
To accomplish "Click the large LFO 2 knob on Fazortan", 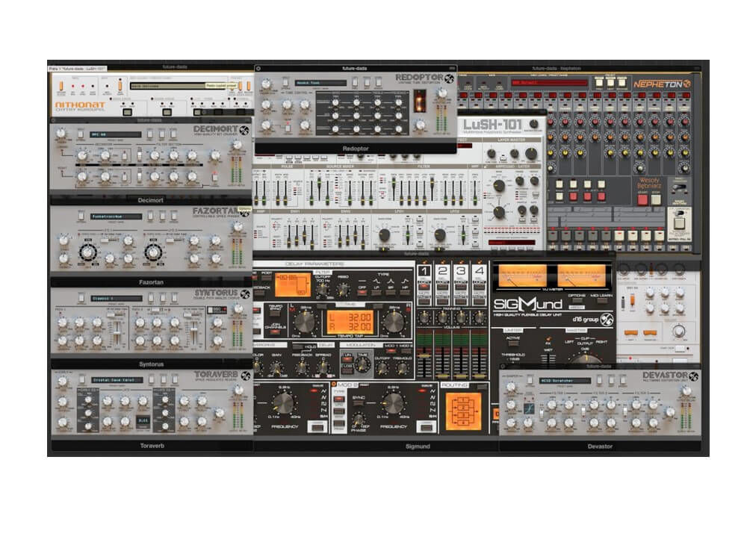I will coord(153,252).
